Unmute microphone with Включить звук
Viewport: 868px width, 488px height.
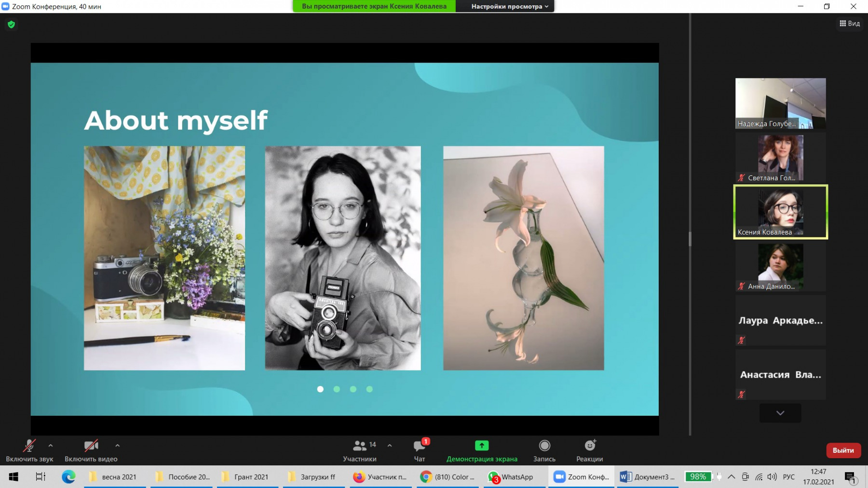coord(29,447)
